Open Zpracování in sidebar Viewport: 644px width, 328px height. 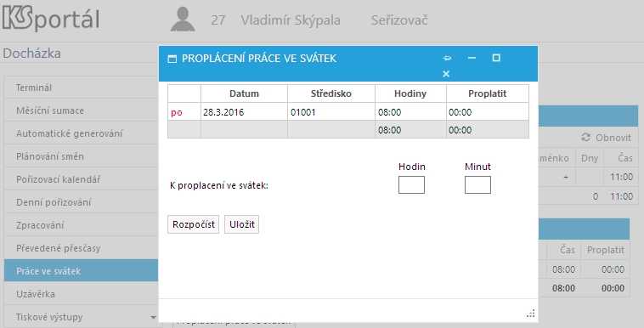[81, 226]
